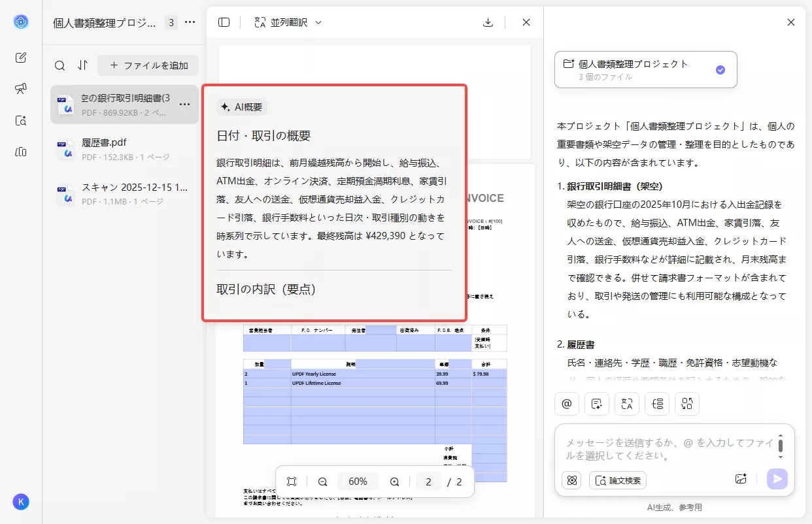Screen dimensions: 812x524
Task: Toggle the document sidebar panel icon
Action: [x=224, y=22]
